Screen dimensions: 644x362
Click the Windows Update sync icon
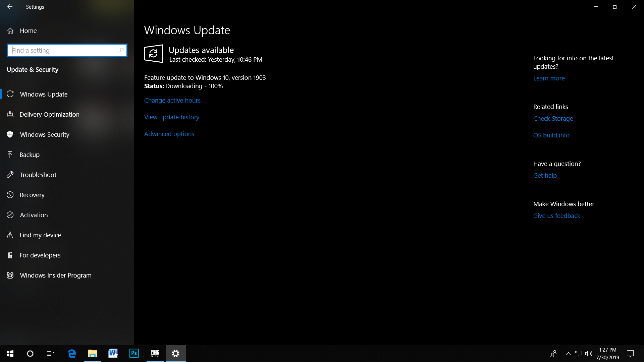click(10, 94)
